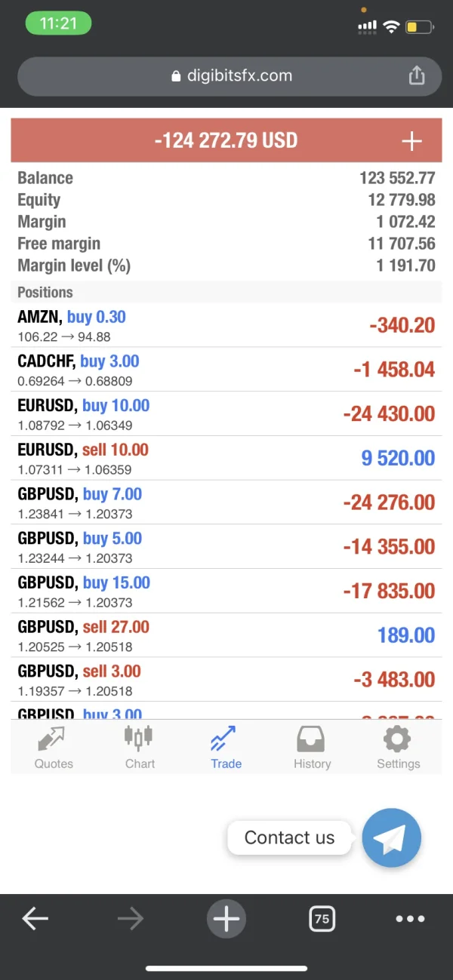Show the 75 open tabs switcher

[x=322, y=918]
